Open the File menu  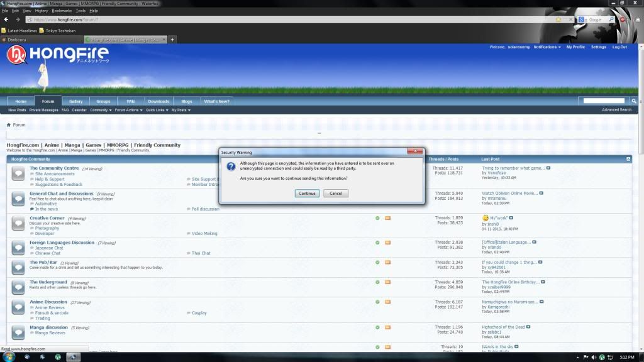coord(5,11)
